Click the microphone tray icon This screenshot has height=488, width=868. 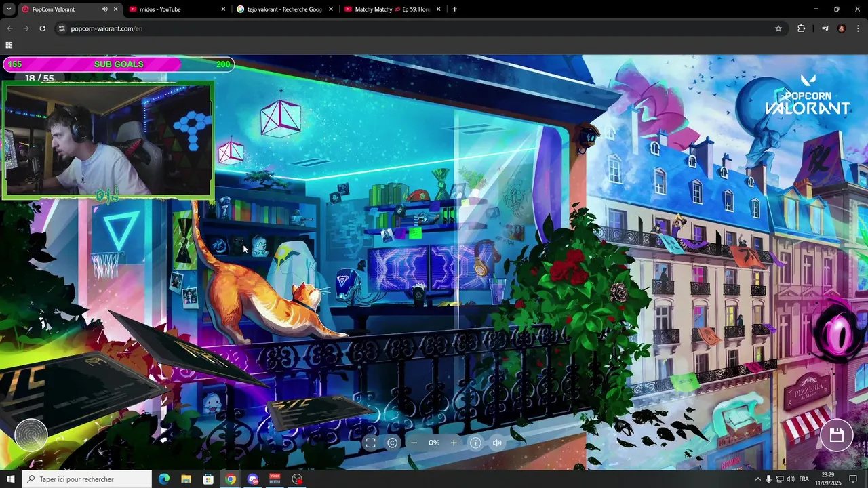point(768,479)
